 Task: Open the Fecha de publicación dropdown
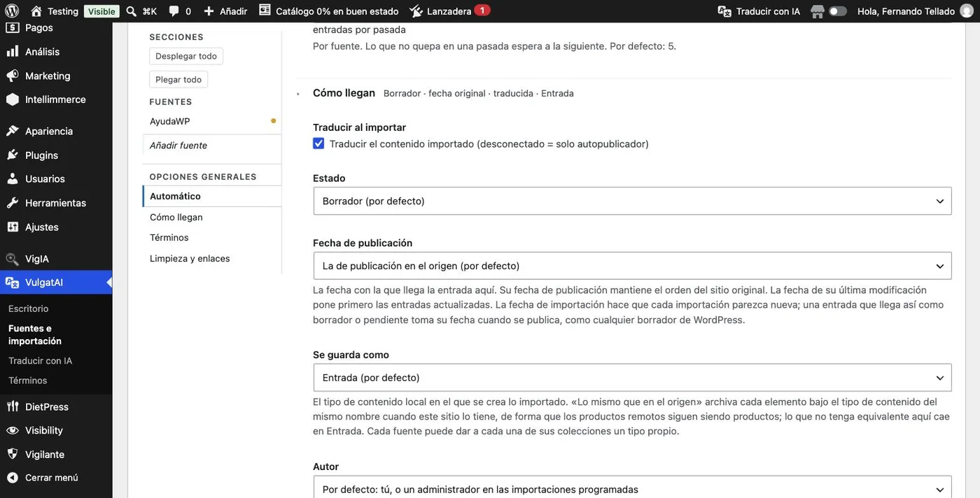coord(632,266)
